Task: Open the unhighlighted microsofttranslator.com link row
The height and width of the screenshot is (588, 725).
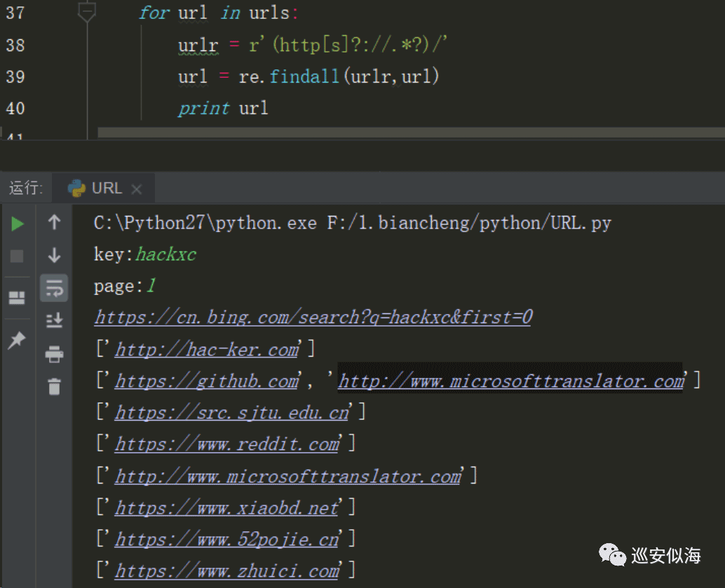Action: 288,476
